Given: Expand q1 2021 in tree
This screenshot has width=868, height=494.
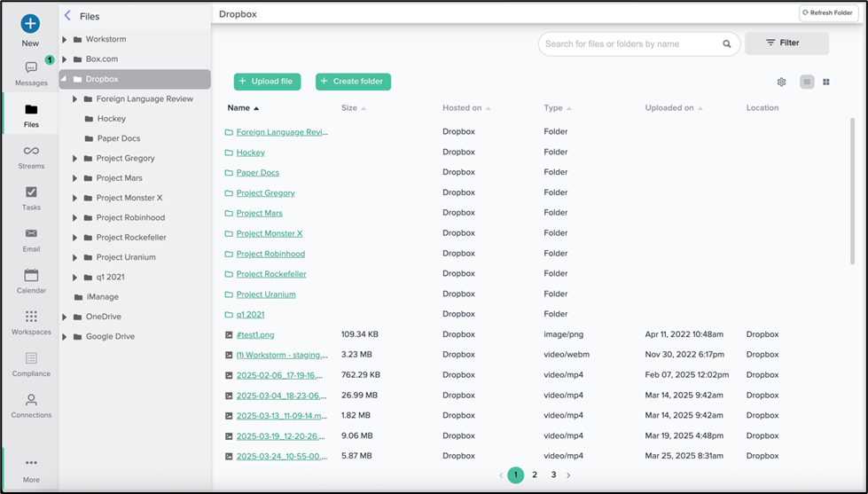Looking at the screenshot, I should (x=74, y=278).
